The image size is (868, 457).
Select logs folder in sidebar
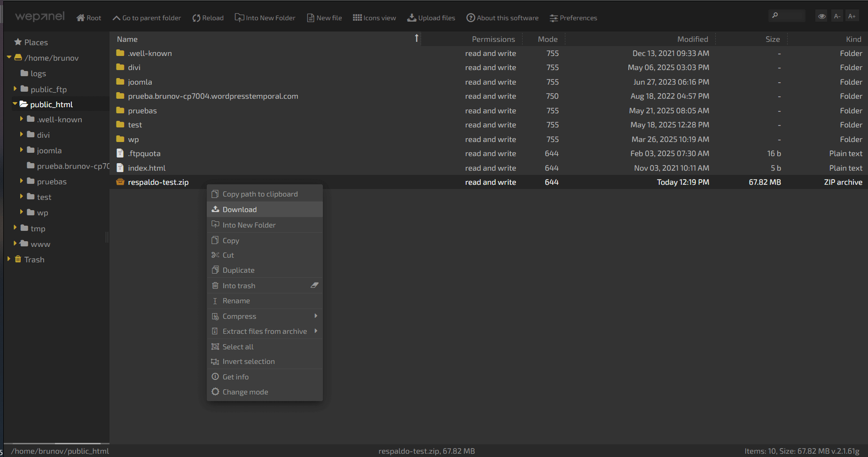[x=33, y=73]
